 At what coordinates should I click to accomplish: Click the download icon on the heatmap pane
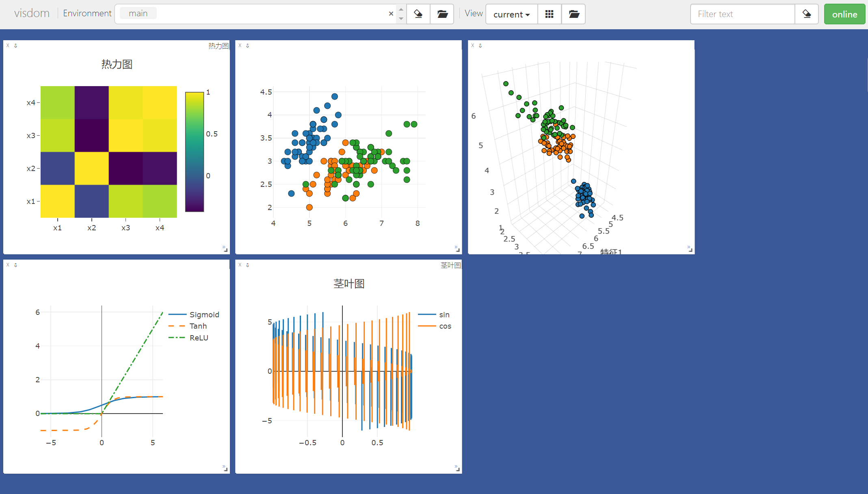[x=16, y=45]
